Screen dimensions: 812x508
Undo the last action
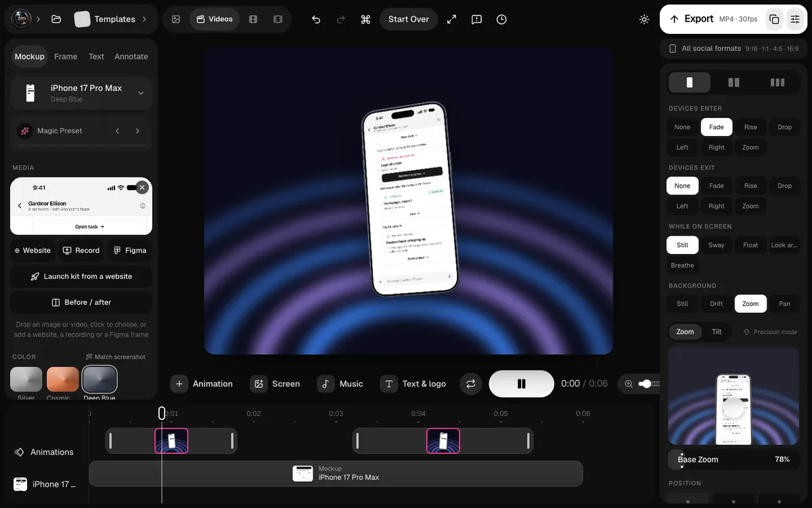(316, 19)
